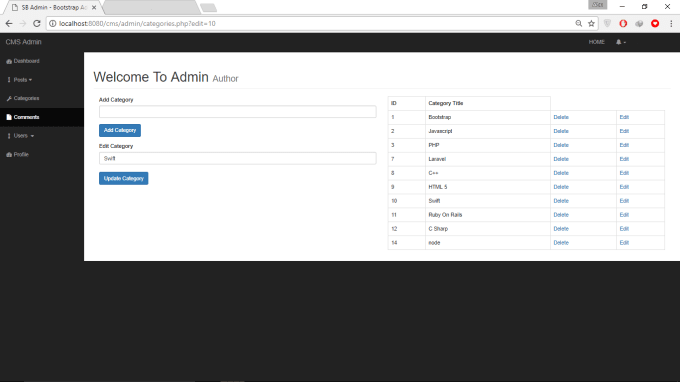680x382 pixels.
Task: Click the Categories wrench icon in the sidebar
Action: coord(9,98)
